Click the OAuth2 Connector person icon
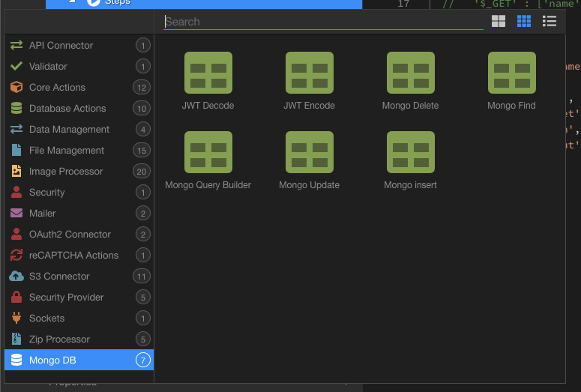 click(x=16, y=234)
